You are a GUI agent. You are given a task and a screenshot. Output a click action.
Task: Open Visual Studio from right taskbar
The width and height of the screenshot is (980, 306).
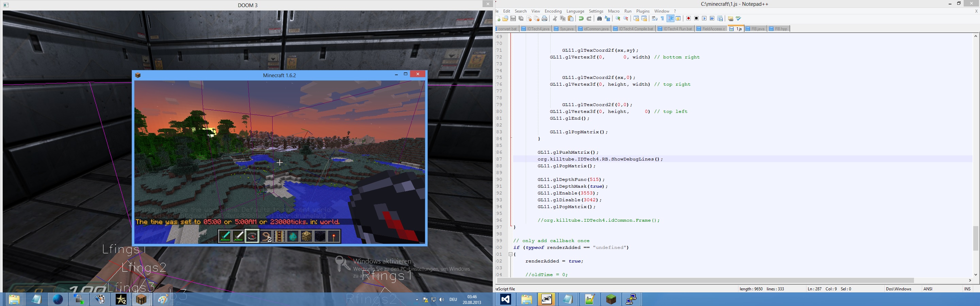click(x=505, y=299)
